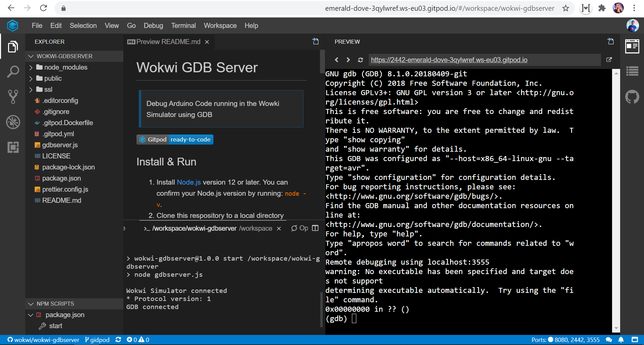Close the /workspace/wokwi-gdbserver terminal tab
Viewport: 644px width, 345px height.
click(x=279, y=229)
